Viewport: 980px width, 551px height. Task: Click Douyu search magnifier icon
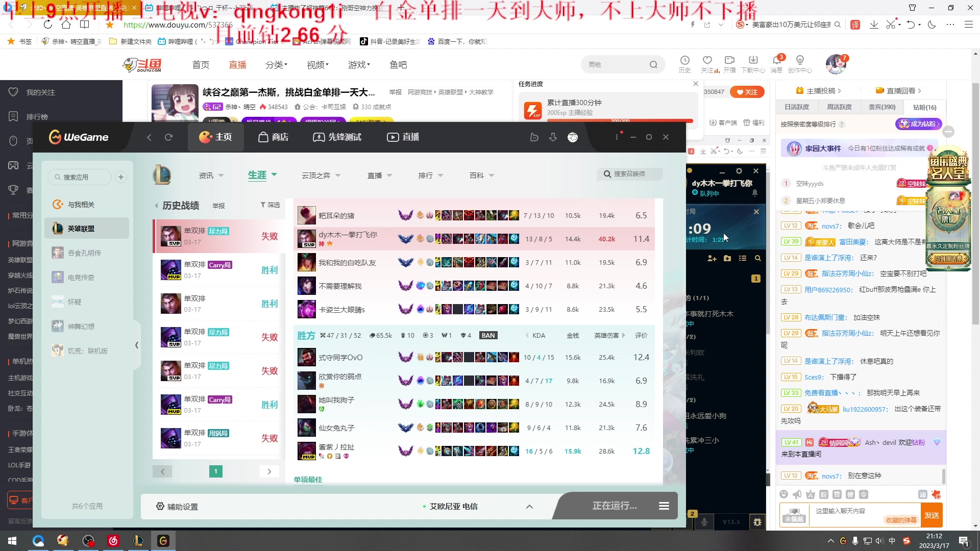[x=653, y=65]
